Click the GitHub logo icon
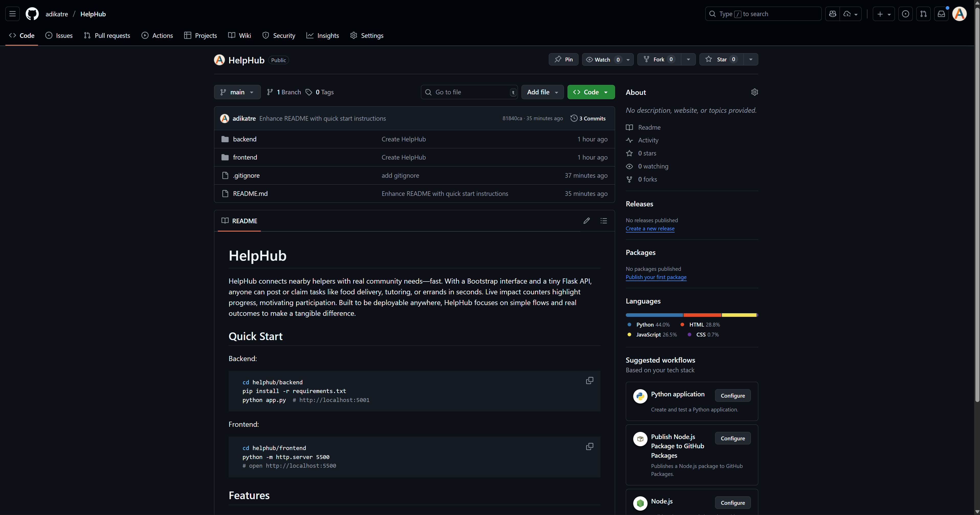980x515 pixels. [x=32, y=14]
